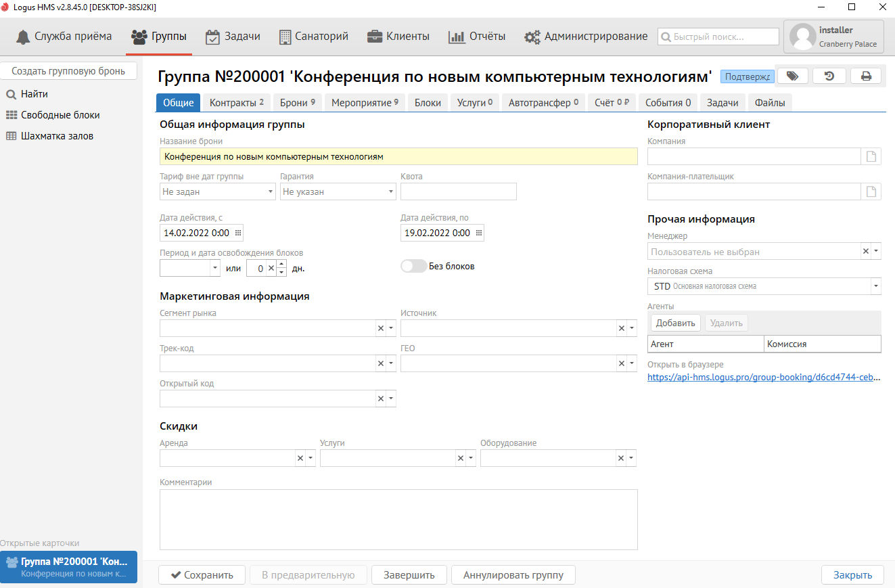Image resolution: width=895 pixels, height=588 pixels.
Task: Click the Сохранить button
Action: pyautogui.click(x=202, y=575)
